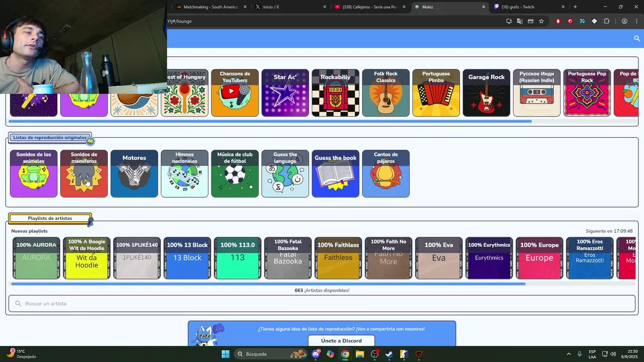Open File Explorer from the taskbar
The width and height of the screenshot is (644, 362).
pos(360,354)
